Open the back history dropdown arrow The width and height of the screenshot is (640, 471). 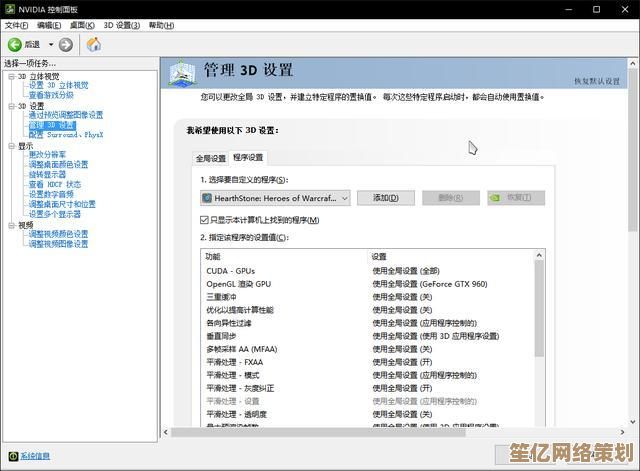pyautogui.click(x=51, y=44)
